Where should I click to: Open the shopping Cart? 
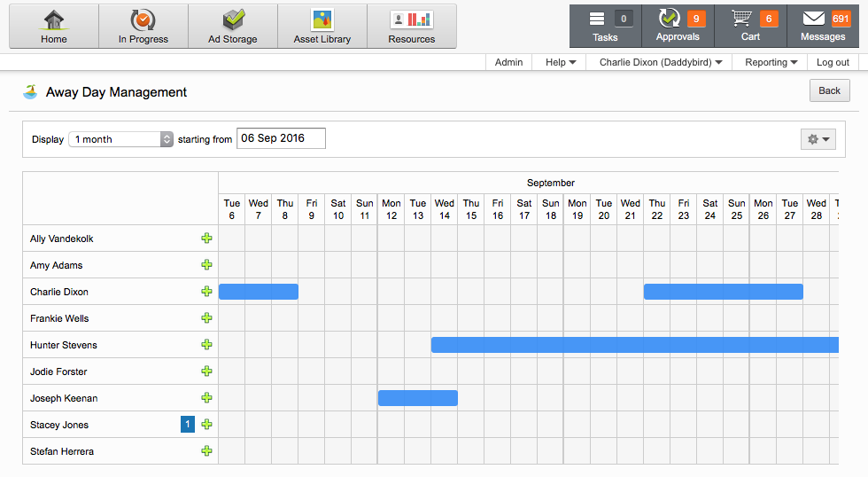pyautogui.click(x=751, y=26)
